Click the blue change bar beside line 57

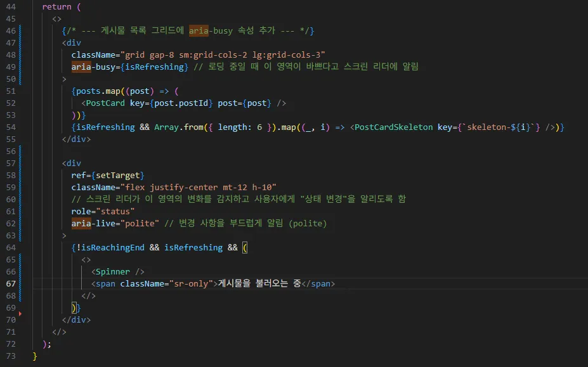[20, 163]
